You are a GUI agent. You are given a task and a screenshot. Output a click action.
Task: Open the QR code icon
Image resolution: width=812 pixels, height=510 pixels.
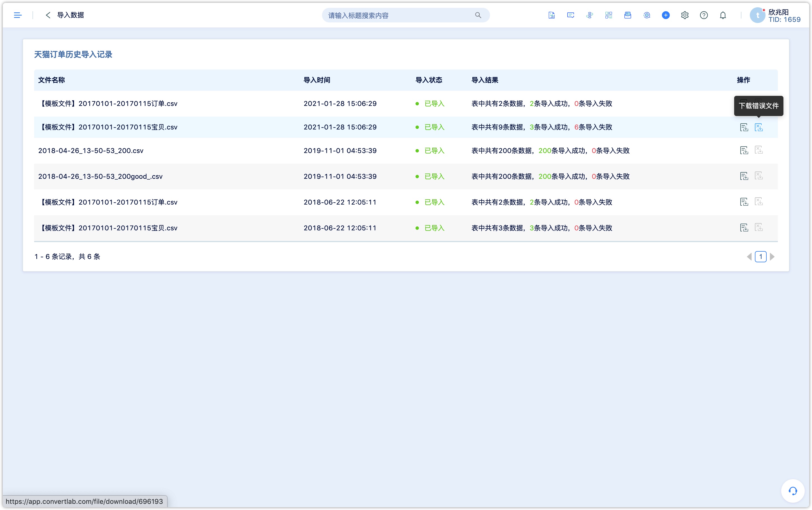pos(608,15)
